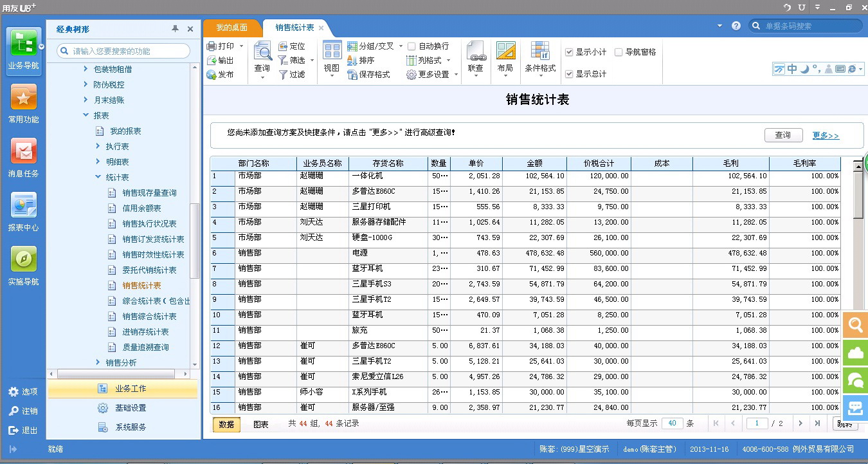The width and height of the screenshot is (868, 464).
Task: Click the 更多设置 gear icon
Action: 411,75
